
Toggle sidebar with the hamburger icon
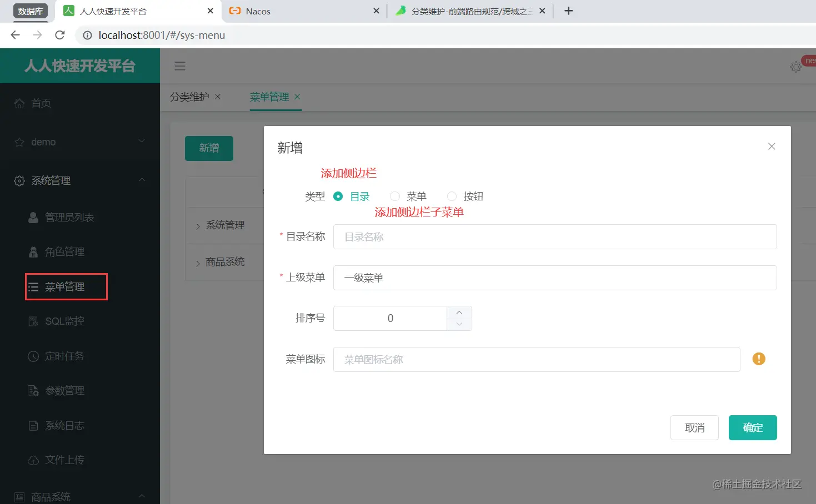[x=180, y=66]
